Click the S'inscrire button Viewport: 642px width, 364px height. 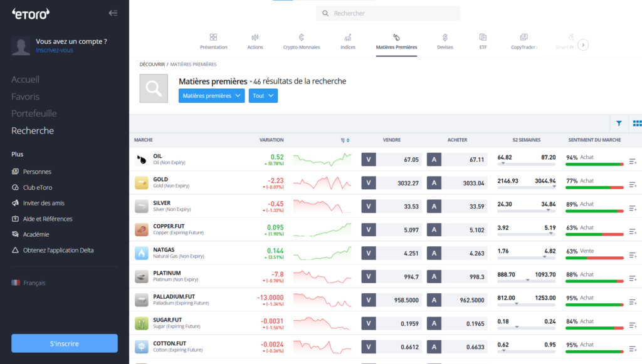(x=65, y=343)
